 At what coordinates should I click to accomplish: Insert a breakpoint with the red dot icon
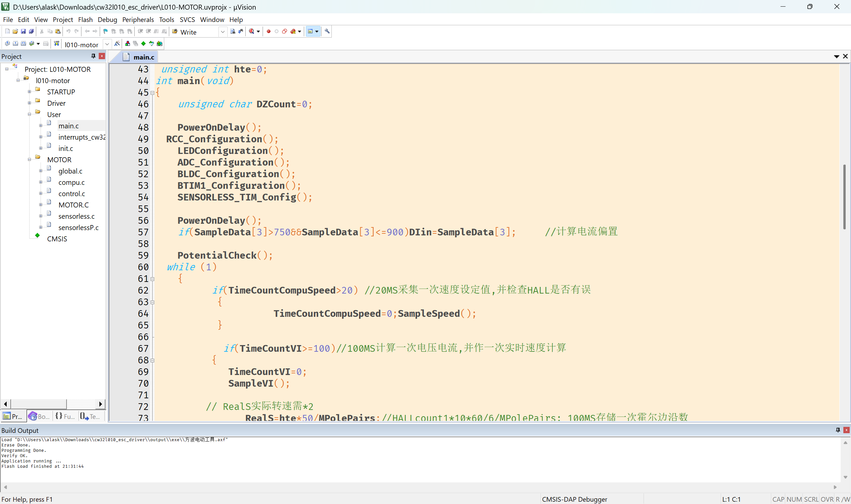coord(268,31)
